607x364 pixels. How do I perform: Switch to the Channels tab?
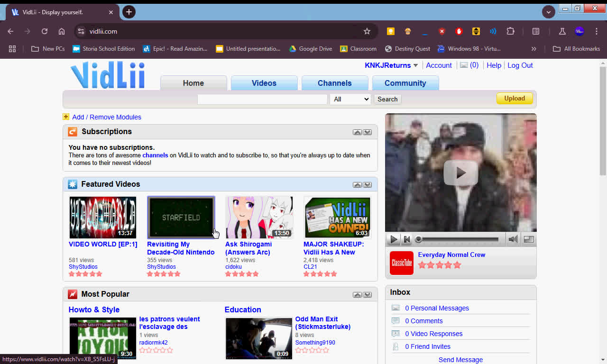(334, 83)
